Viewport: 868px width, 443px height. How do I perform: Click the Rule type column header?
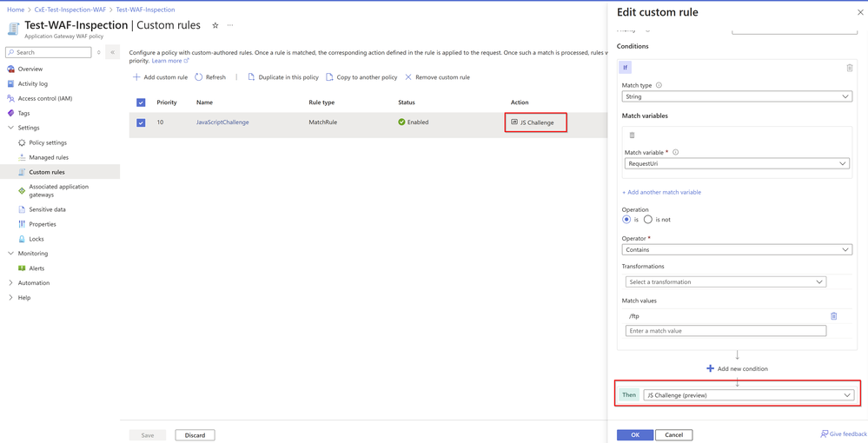pyautogui.click(x=321, y=102)
